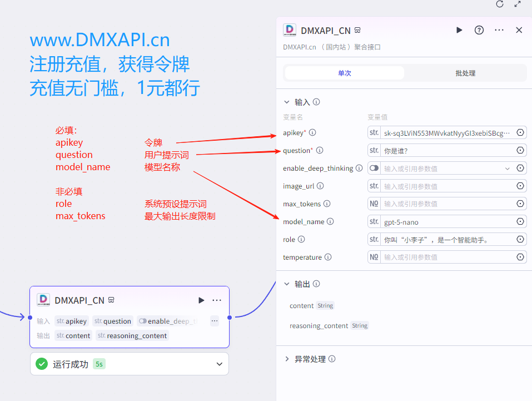Viewport: 532px width, 401px height.
Task: Show info icon next to max_tokens
Action: click(x=327, y=204)
